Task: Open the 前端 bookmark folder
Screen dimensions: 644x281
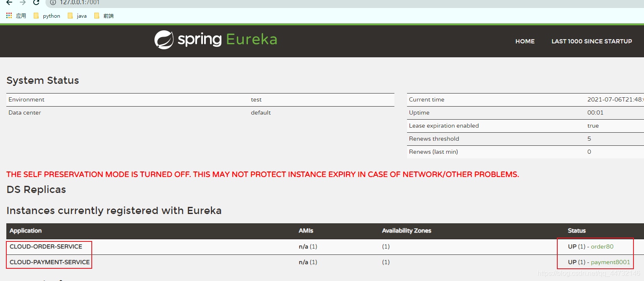Action: (104, 16)
